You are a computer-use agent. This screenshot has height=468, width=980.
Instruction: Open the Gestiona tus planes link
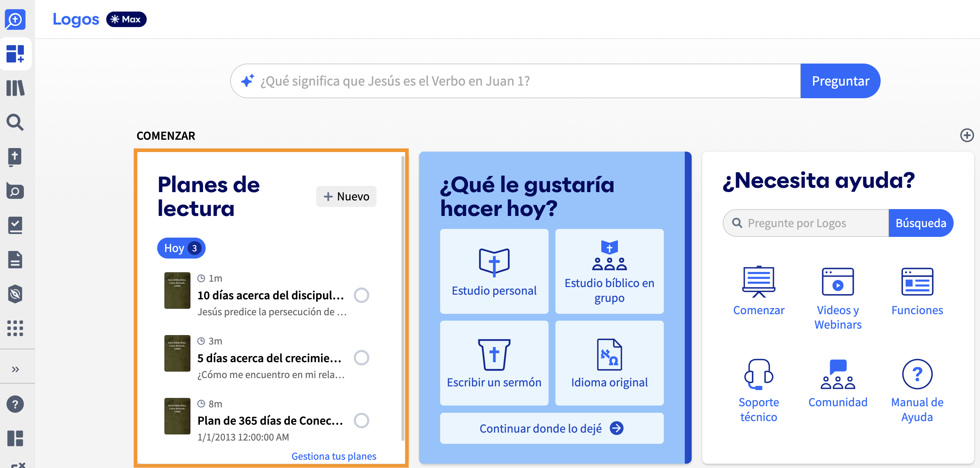[x=334, y=456]
